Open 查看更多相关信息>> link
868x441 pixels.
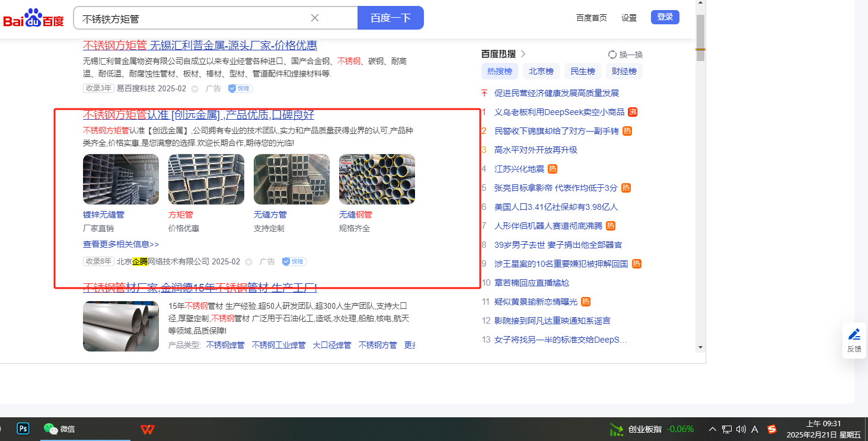121,244
